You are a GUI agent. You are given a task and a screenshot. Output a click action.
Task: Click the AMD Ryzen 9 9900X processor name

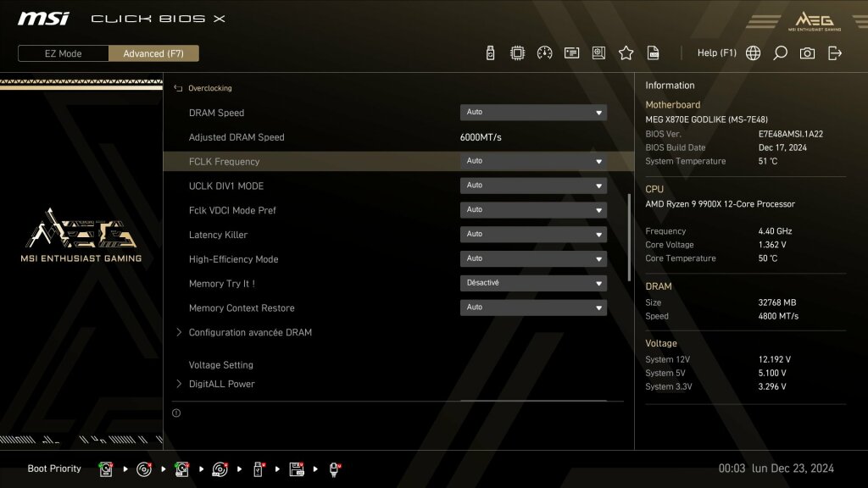point(721,204)
